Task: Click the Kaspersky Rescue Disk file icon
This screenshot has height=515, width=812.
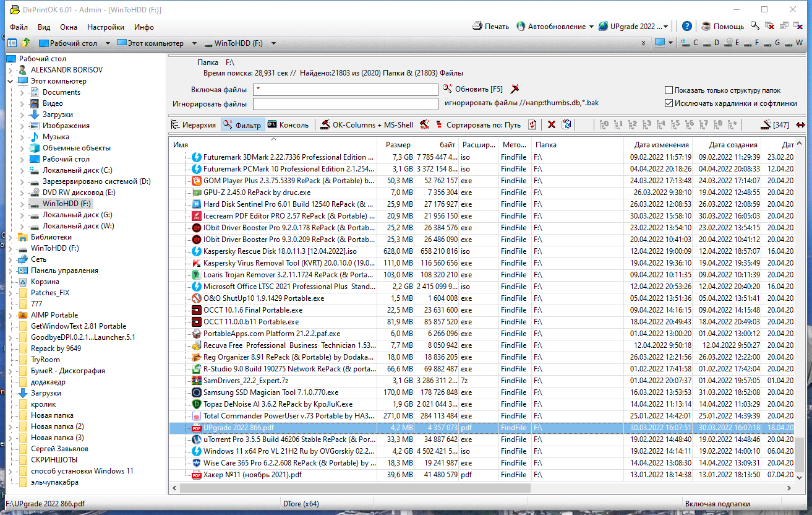Action: [x=197, y=251]
